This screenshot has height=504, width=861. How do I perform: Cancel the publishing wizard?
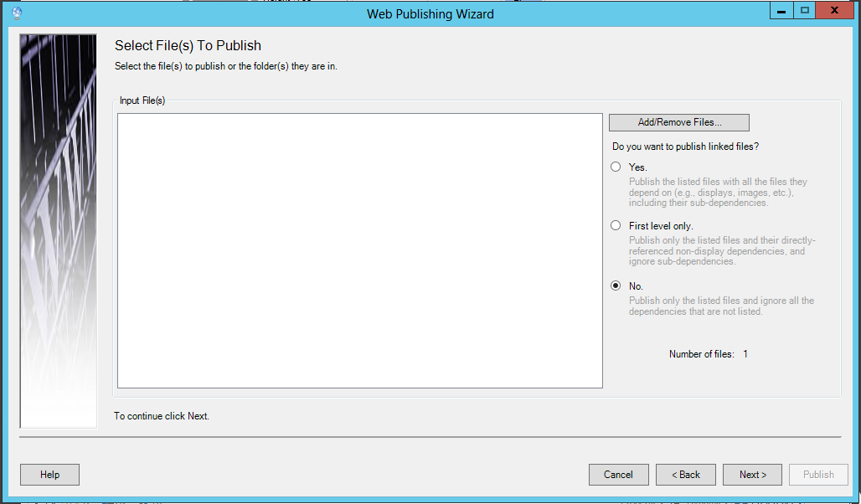[x=618, y=475]
